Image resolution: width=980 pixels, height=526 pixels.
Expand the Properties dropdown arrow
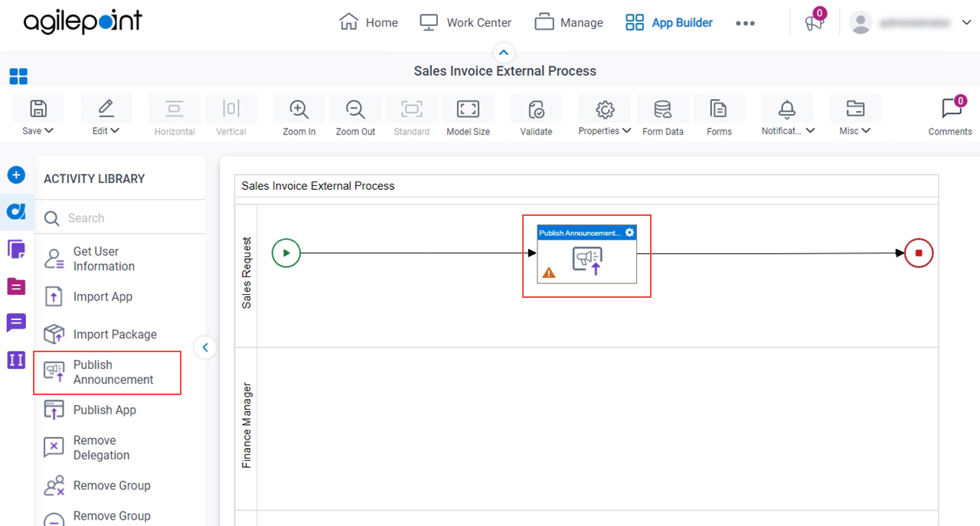(627, 131)
